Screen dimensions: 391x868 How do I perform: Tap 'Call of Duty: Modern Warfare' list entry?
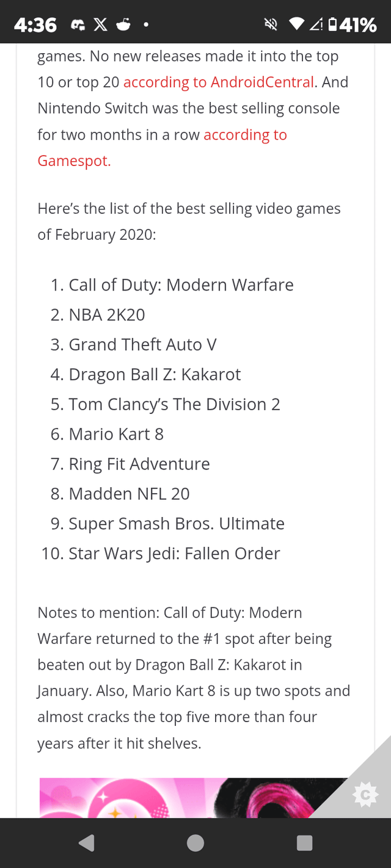tap(181, 285)
